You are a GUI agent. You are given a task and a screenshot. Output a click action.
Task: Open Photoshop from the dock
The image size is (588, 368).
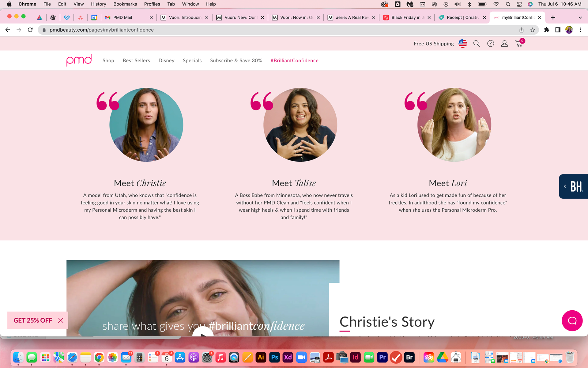[x=274, y=357]
